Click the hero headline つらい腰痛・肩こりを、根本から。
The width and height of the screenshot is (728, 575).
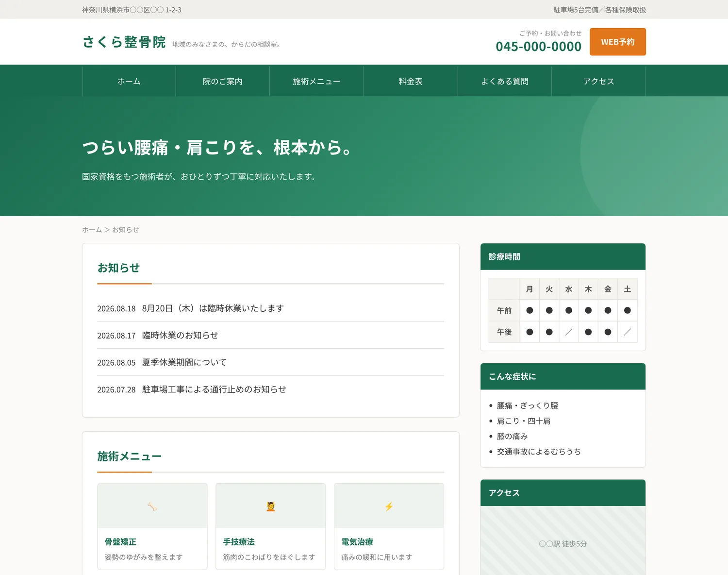[217, 148]
